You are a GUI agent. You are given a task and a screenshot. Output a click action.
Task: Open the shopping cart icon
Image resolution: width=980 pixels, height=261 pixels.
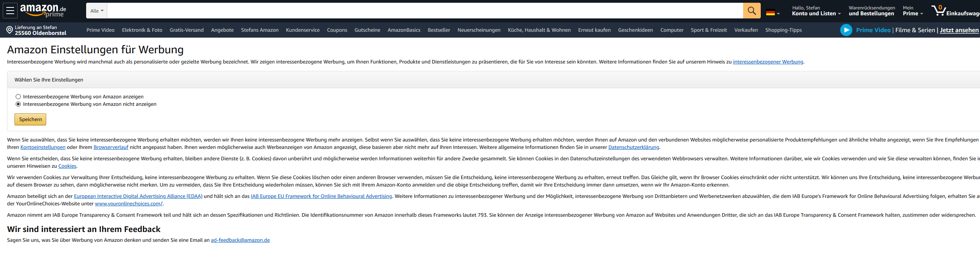tap(938, 10)
